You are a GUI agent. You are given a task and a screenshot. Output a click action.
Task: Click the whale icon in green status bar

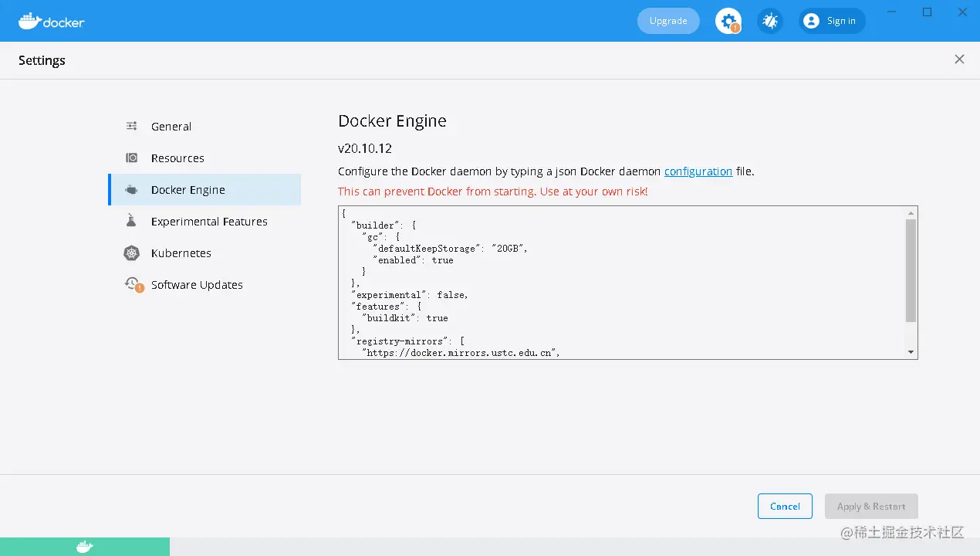point(85,547)
